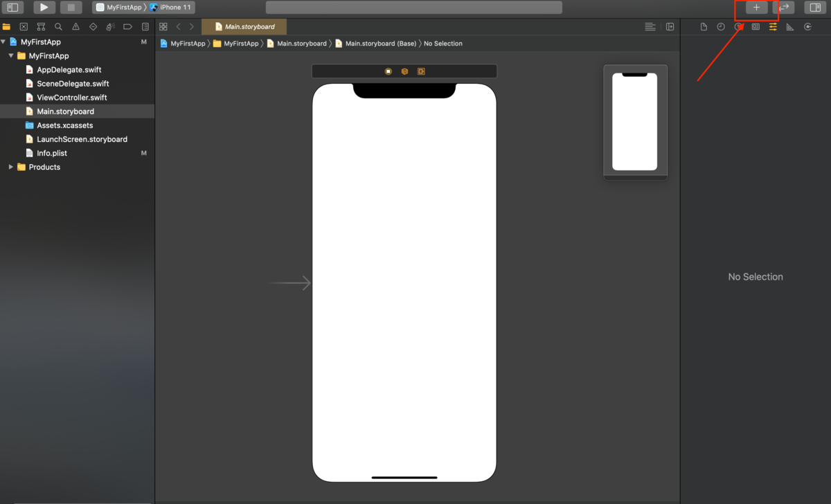
Task: Show the Debug navigator
Action: point(110,27)
